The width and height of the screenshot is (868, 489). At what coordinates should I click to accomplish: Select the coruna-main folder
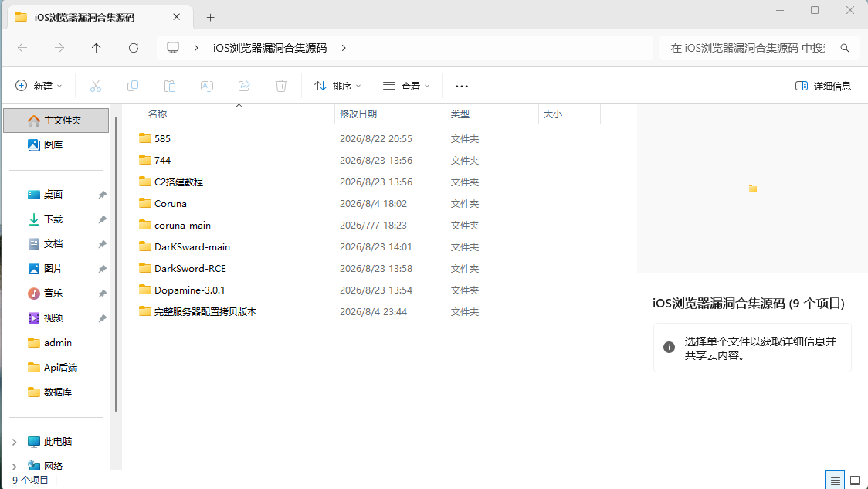[x=183, y=226]
